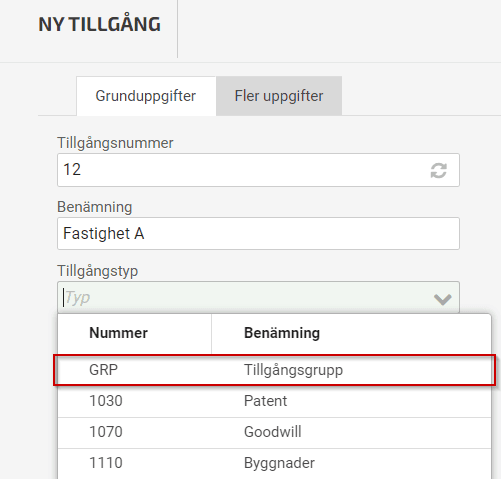Expand the Tillgångstyp dropdown arrow
The height and width of the screenshot is (479, 501).
pyautogui.click(x=443, y=299)
